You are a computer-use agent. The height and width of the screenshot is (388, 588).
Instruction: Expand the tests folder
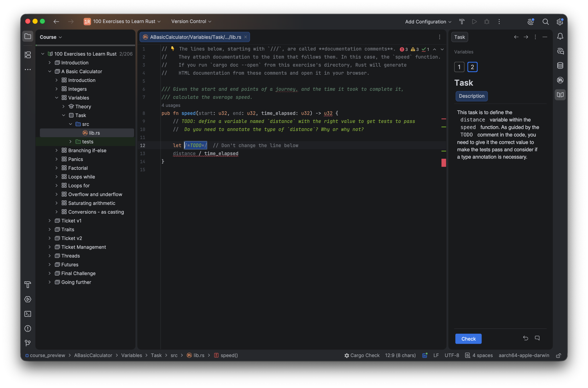(x=71, y=142)
